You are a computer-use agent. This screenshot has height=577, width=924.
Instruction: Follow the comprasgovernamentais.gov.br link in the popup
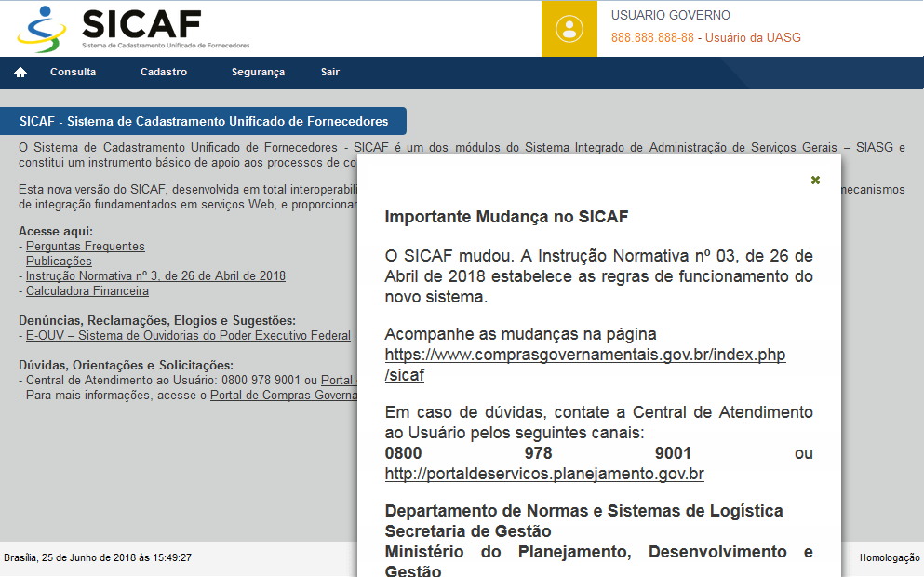585,364
